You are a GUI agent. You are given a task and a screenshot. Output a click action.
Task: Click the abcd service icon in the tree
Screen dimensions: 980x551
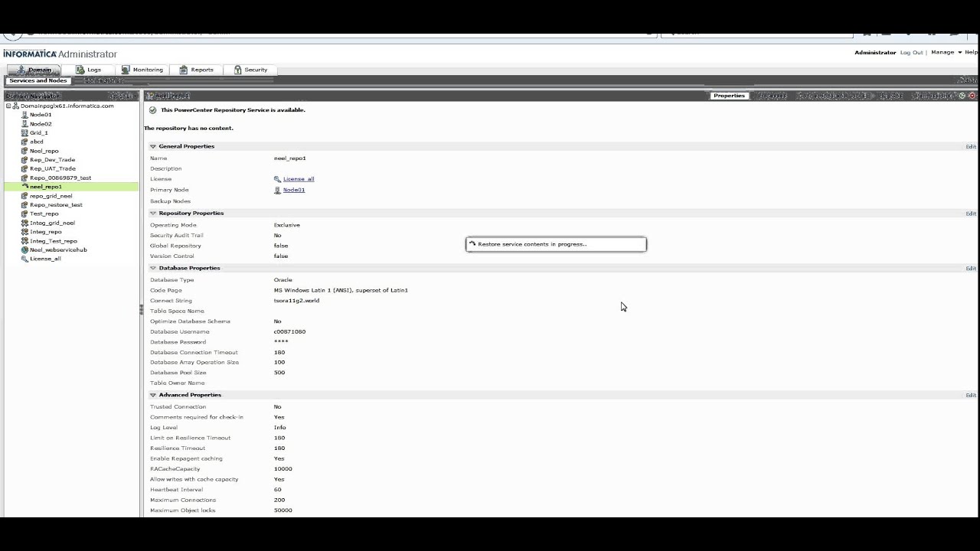(24, 142)
